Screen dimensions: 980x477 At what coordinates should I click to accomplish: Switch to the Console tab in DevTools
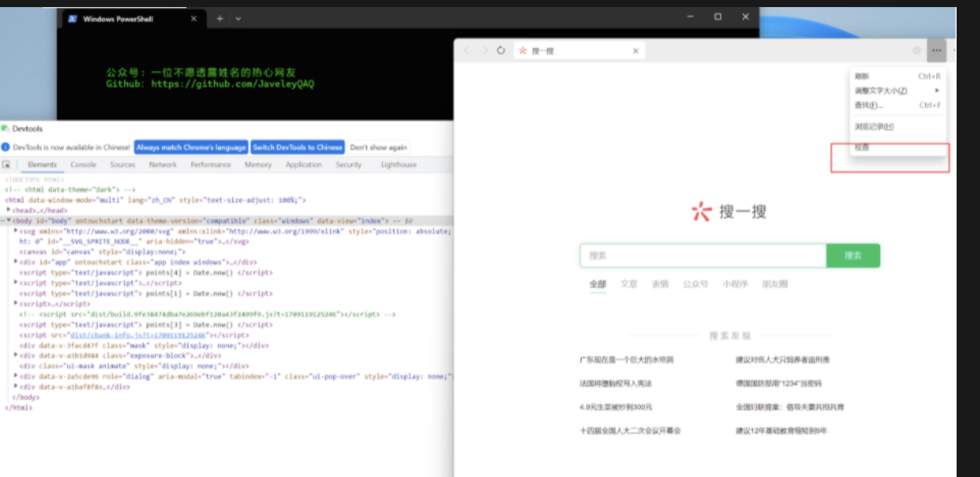point(83,165)
